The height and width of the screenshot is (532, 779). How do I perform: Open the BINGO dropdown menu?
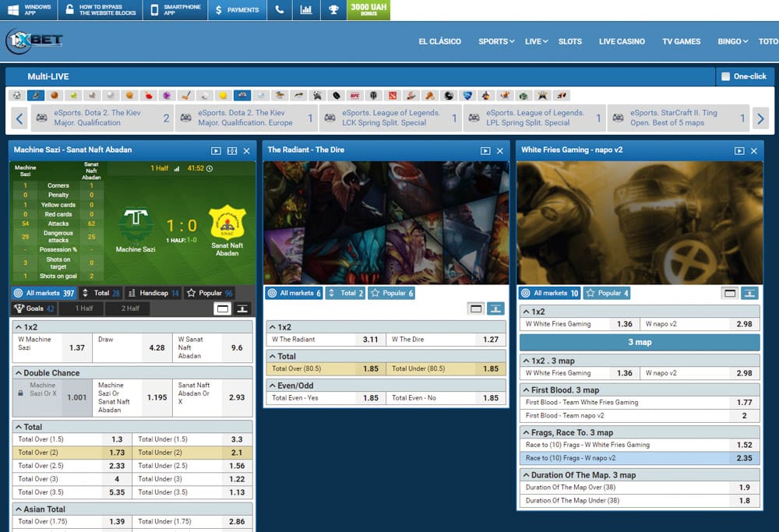pyautogui.click(x=732, y=41)
